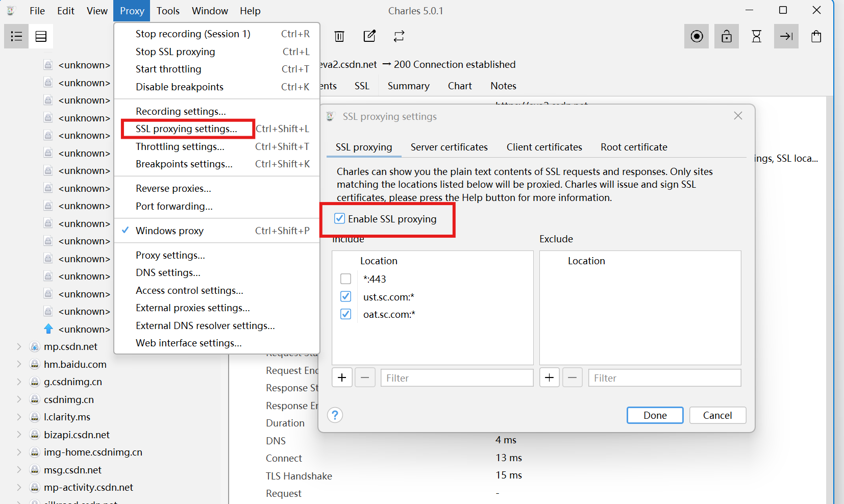Choose SSL proxying settings... menu entry
Image resolution: width=844 pixels, height=504 pixels.
(x=217, y=129)
